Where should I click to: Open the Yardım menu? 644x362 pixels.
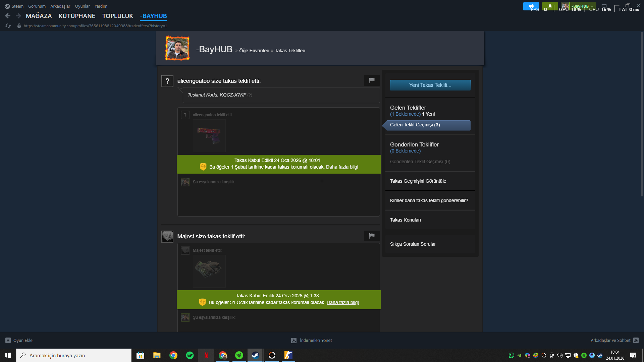101,6
